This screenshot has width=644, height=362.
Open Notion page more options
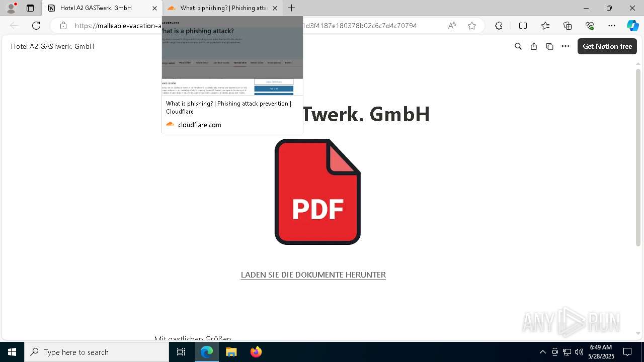click(x=566, y=46)
